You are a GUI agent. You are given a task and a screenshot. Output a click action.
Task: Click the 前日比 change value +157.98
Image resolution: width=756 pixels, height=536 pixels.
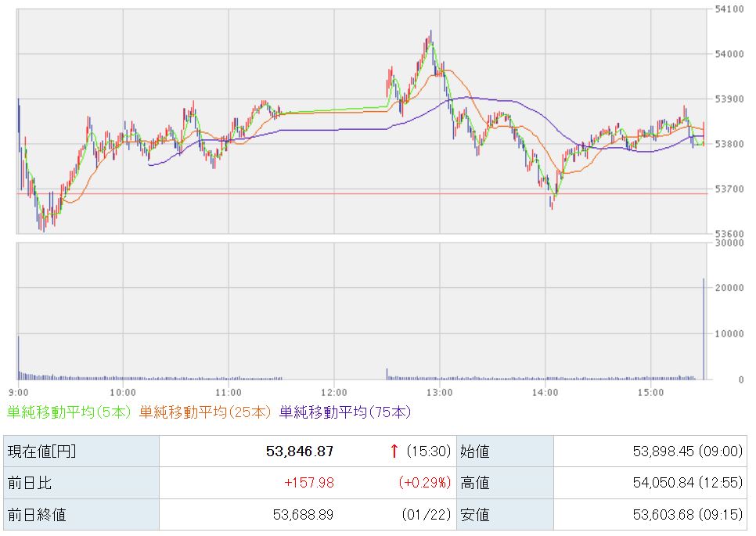pyautogui.click(x=308, y=483)
